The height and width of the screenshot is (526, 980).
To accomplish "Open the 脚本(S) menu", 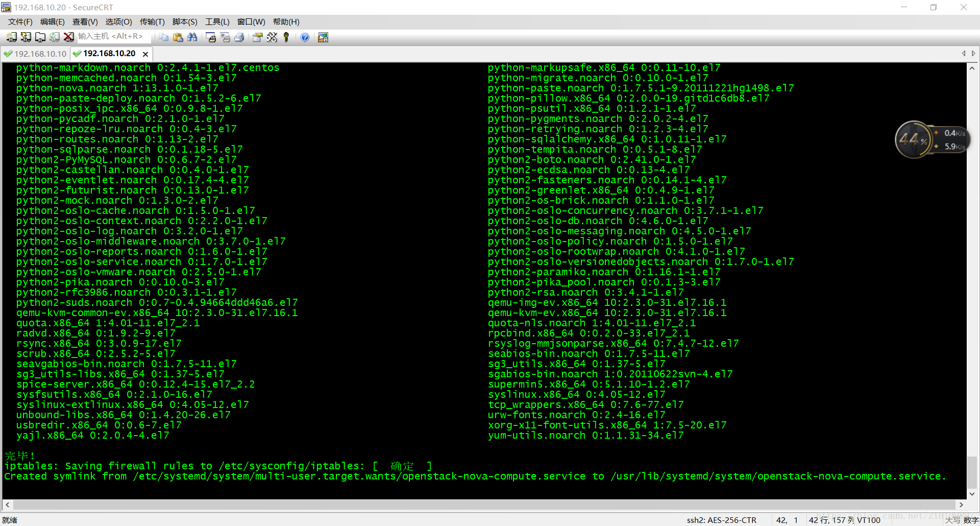I will point(185,22).
